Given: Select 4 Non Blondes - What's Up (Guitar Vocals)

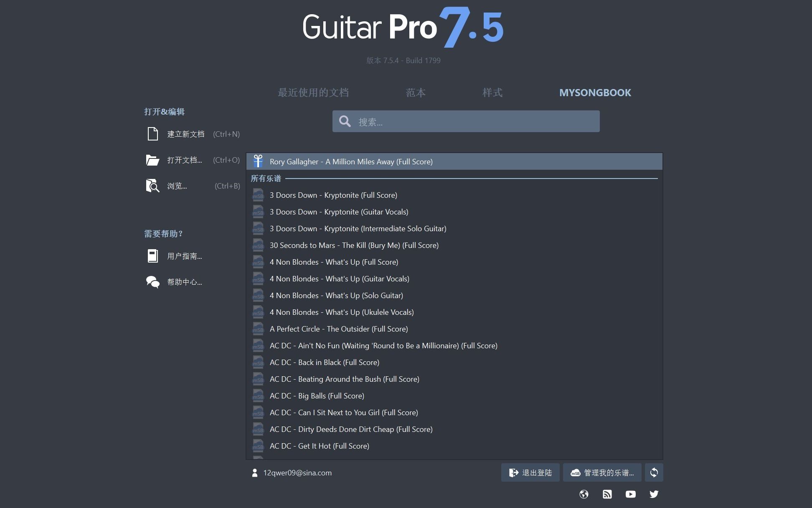Looking at the screenshot, I should 454,279.
